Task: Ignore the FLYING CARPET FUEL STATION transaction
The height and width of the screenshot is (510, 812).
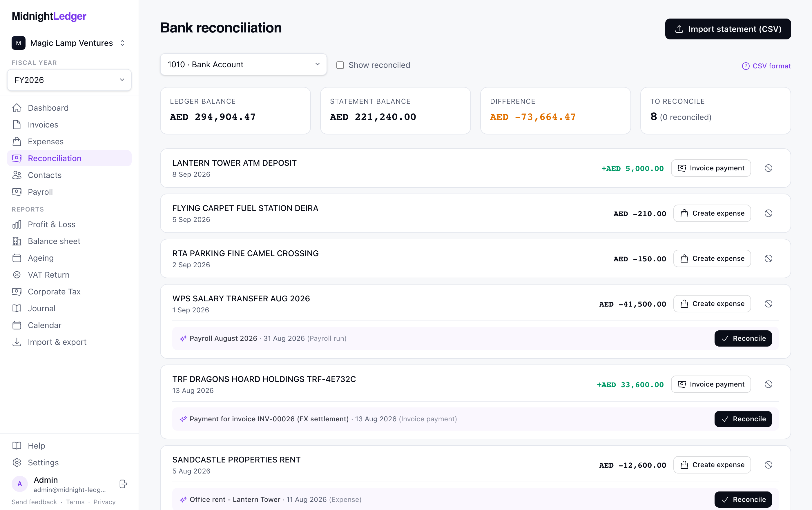Action: (768, 213)
